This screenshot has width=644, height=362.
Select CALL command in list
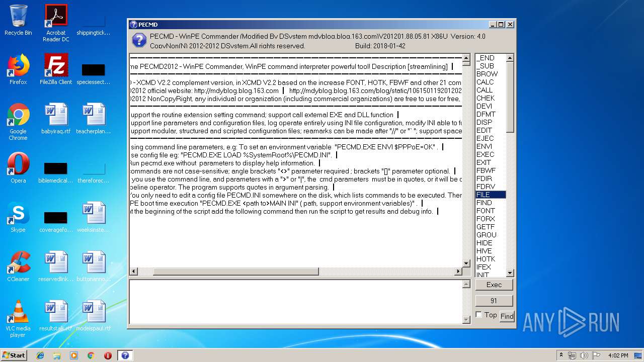[491, 90]
